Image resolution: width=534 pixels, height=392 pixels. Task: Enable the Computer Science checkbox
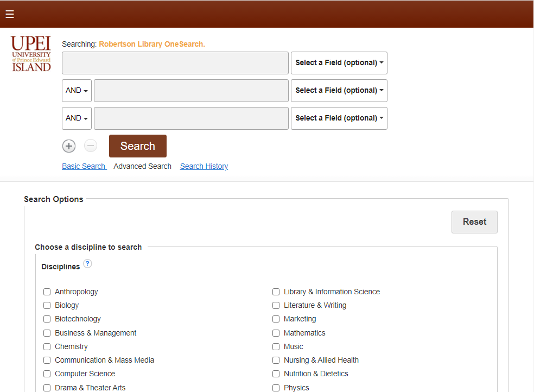pos(47,374)
